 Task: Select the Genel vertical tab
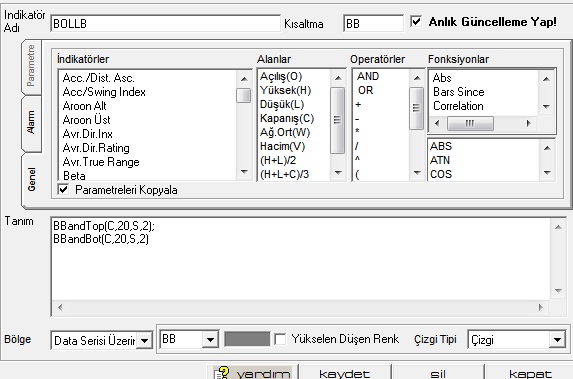(x=31, y=179)
